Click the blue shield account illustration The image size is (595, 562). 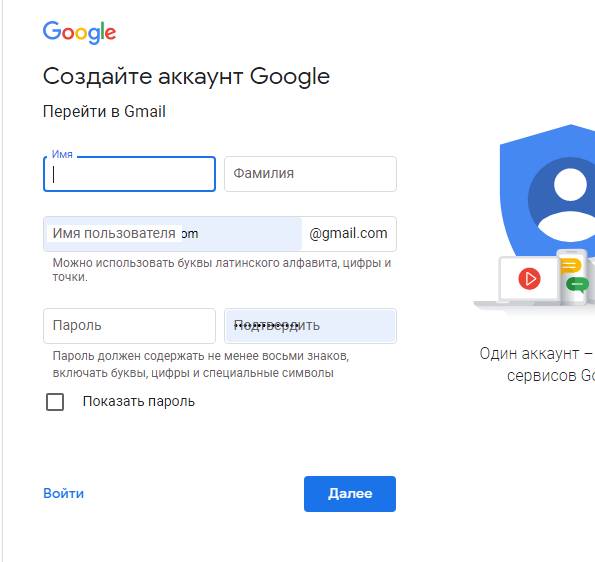(x=548, y=192)
